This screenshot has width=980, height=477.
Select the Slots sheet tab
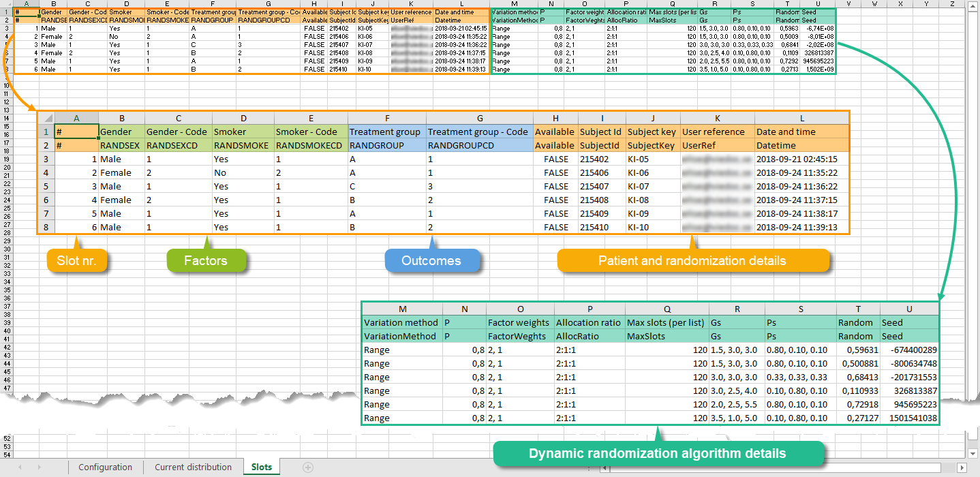262,467
